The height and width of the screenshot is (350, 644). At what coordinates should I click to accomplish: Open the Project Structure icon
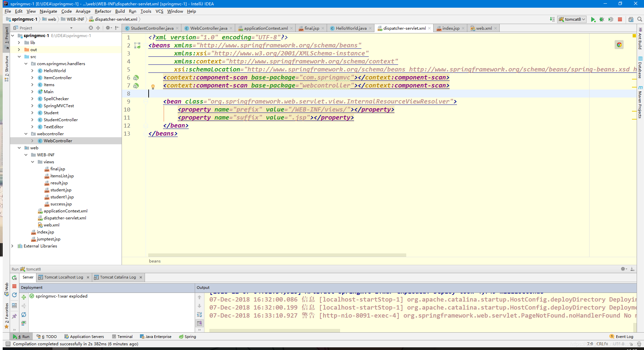click(x=631, y=19)
